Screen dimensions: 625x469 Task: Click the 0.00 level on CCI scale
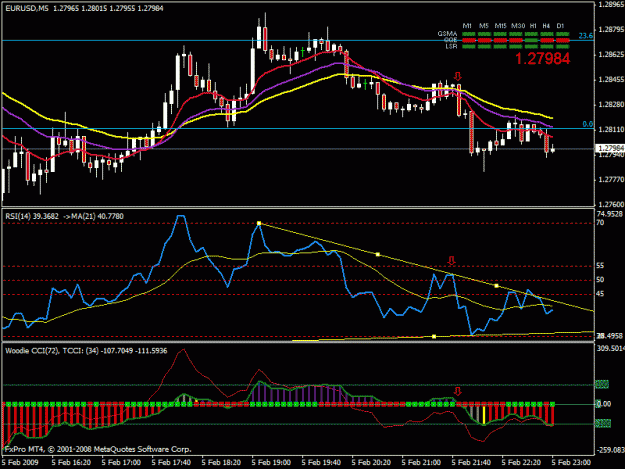click(x=604, y=404)
